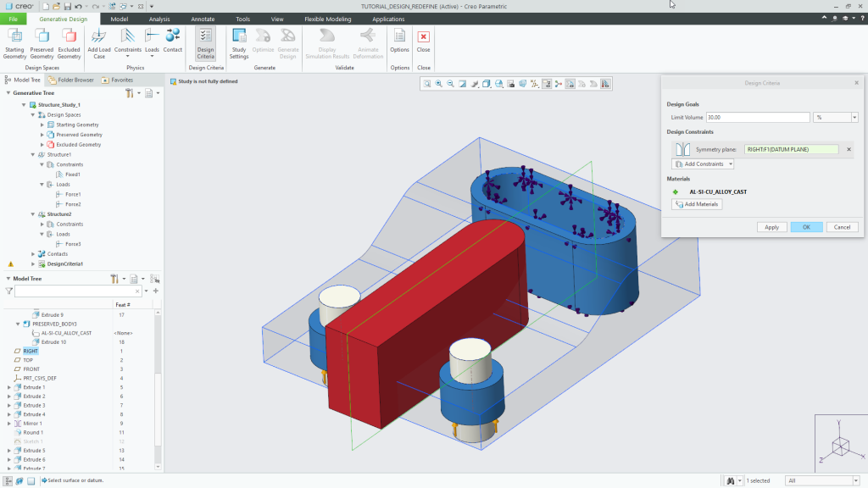
Task: Expand the Preserved Geometry tree node
Action: (42, 135)
